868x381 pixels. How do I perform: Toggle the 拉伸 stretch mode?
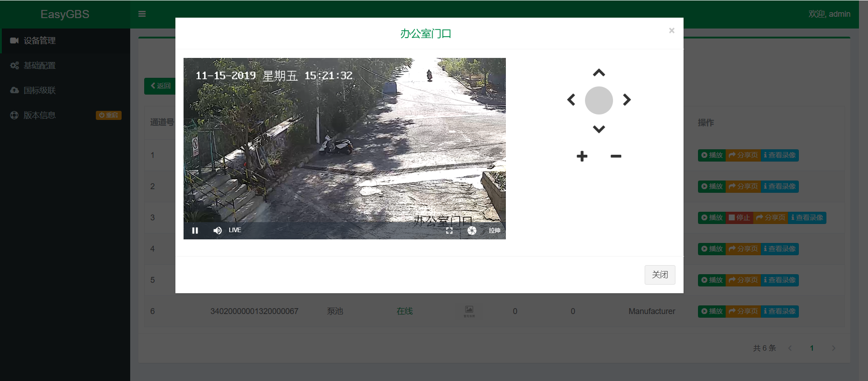tap(494, 230)
